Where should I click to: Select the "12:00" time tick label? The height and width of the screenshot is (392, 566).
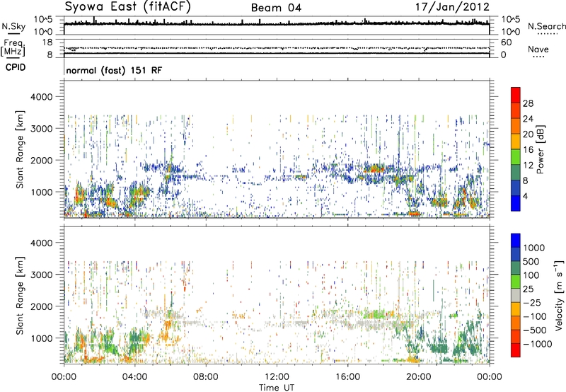click(277, 377)
